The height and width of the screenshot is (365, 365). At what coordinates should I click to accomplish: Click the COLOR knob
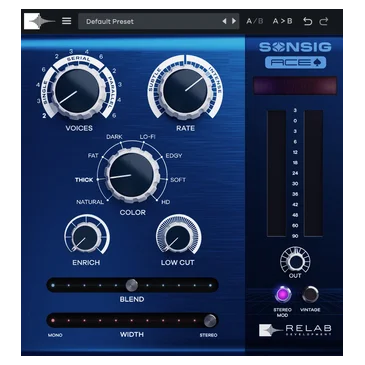[x=132, y=176]
